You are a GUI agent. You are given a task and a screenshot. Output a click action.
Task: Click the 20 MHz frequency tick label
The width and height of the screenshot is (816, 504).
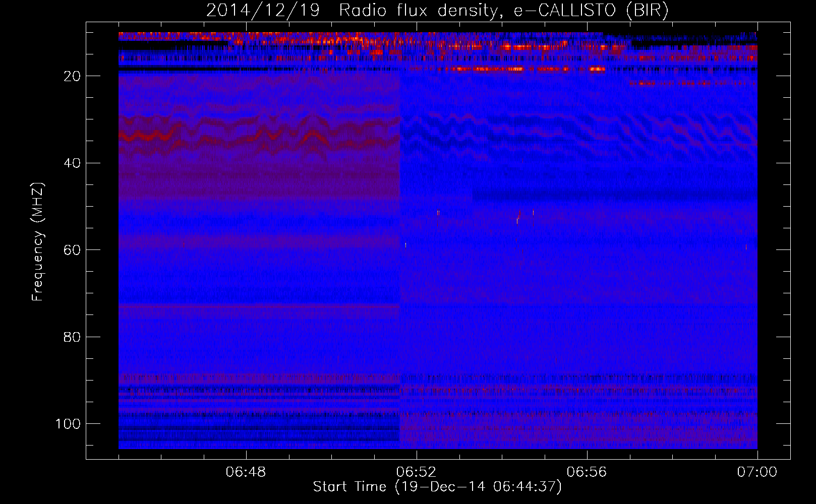point(72,76)
